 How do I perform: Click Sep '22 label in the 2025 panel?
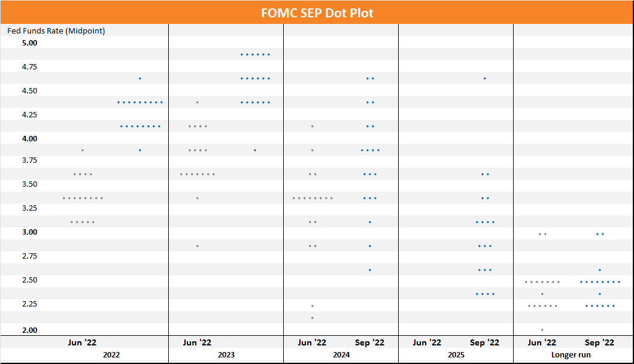tap(484, 342)
